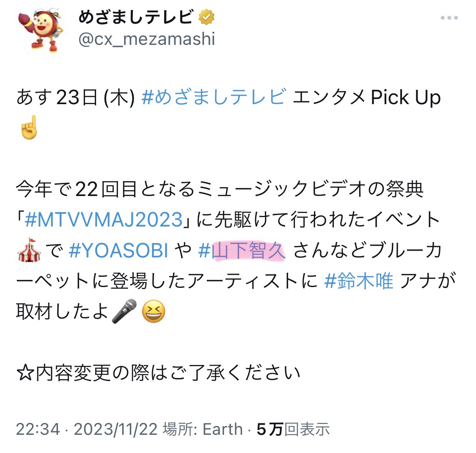Open the #鈴木唯 hashtag
Screen dimensions: 476x453
(359, 281)
